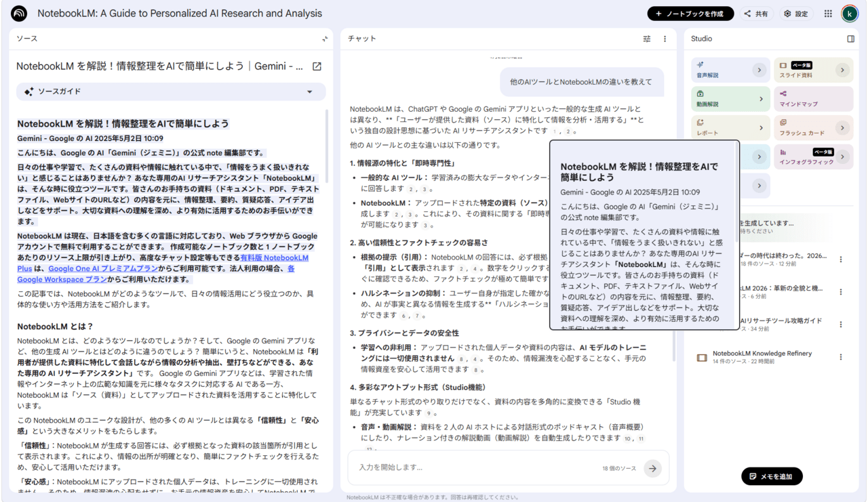This screenshot has height=502, width=868.
Task: Click the メモを追加 button
Action: click(x=771, y=476)
